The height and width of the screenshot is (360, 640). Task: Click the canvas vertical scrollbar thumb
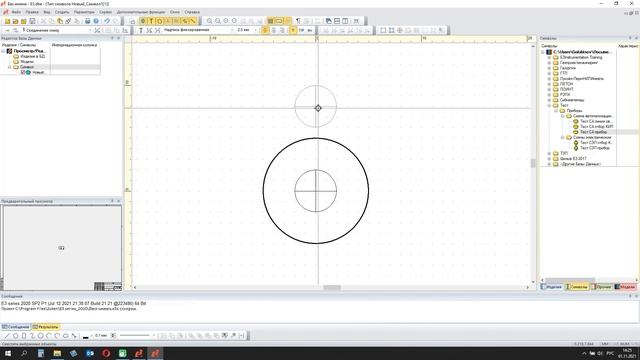point(533,163)
